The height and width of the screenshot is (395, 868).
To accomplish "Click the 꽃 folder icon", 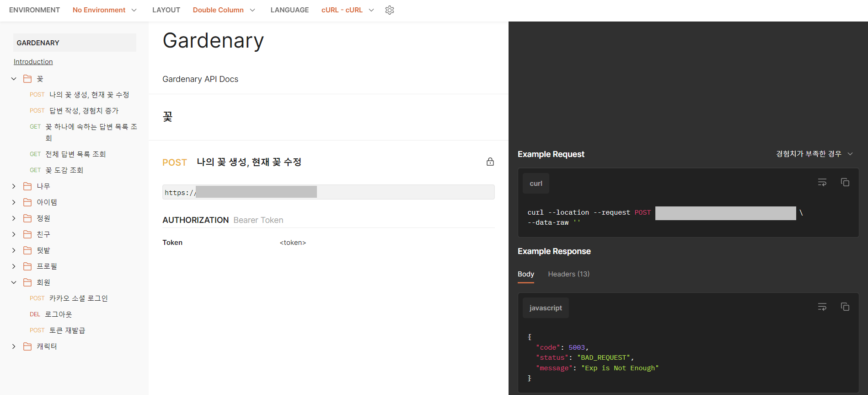I will coord(27,79).
